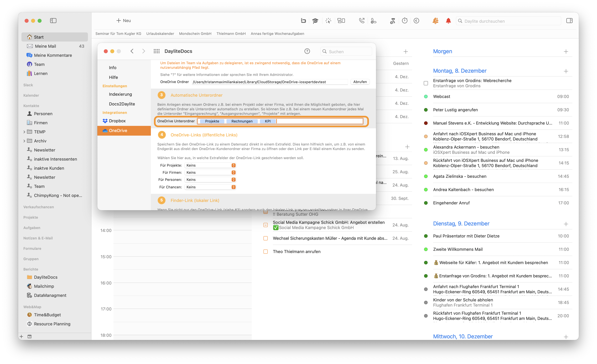The image size is (597, 364).
Task: Add an item to Morgen section
Action: tap(566, 52)
